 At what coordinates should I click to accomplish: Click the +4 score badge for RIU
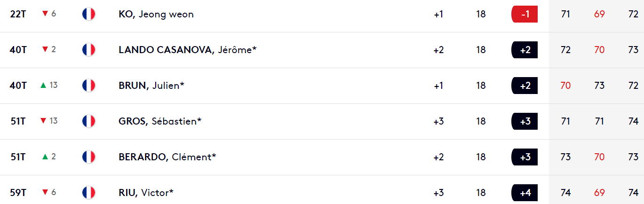click(525, 192)
